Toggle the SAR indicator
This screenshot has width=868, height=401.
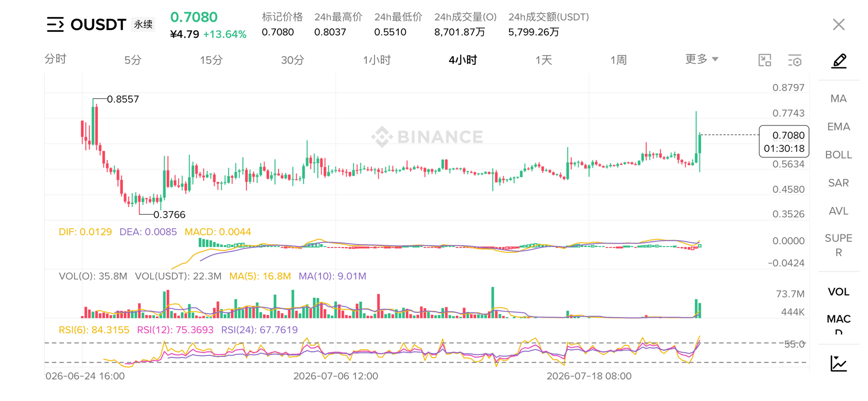(838, 183)
